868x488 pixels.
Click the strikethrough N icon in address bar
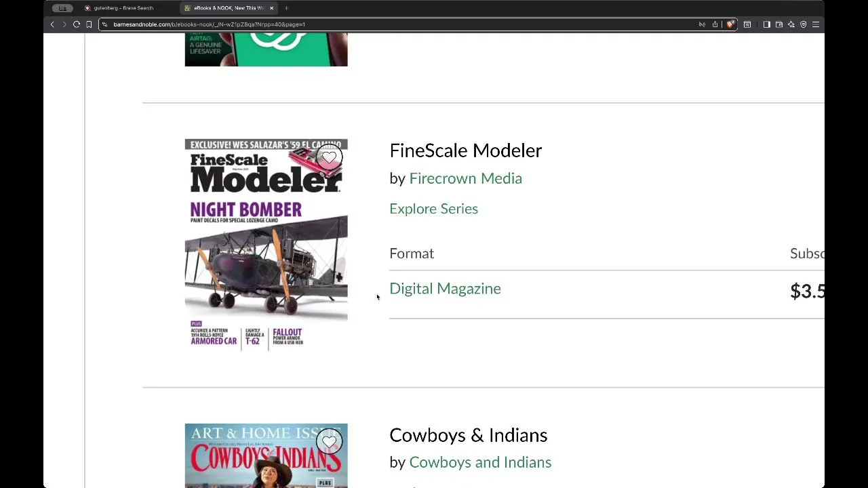[x=702, y=24]
